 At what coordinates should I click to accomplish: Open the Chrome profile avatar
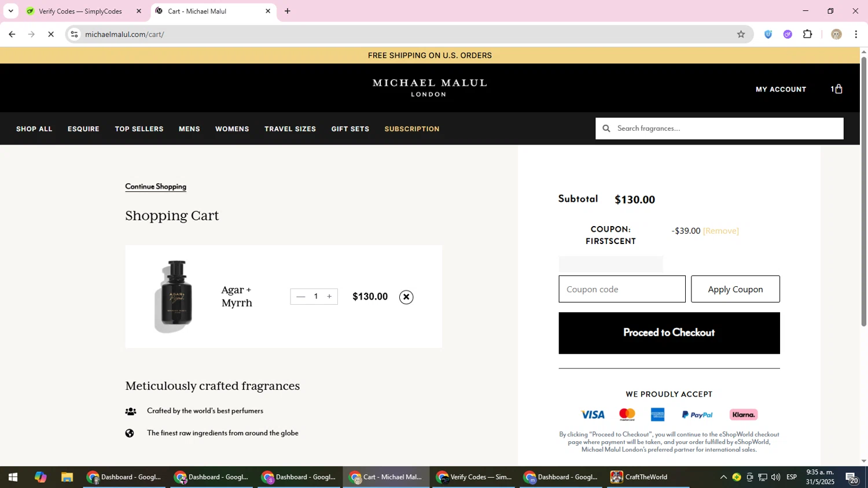(836, 34)
